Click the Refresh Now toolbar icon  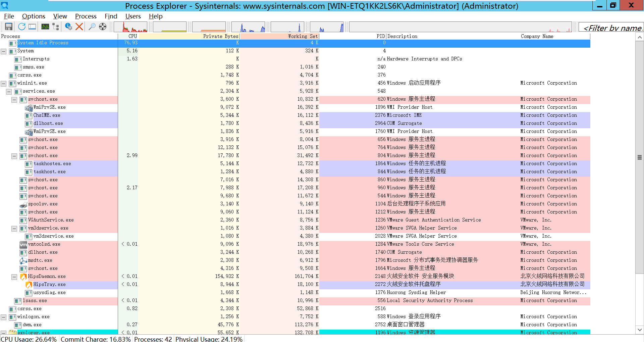tap(22, 27)
